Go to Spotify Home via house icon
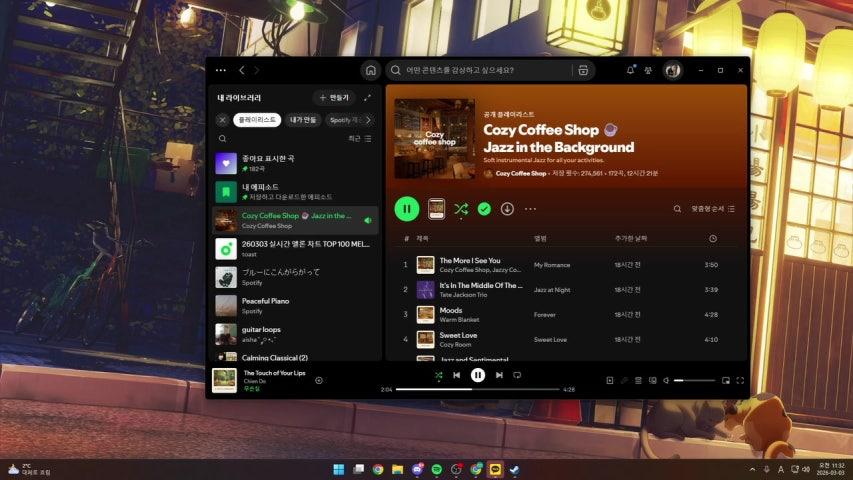853x480 pixels. [371, 70]
